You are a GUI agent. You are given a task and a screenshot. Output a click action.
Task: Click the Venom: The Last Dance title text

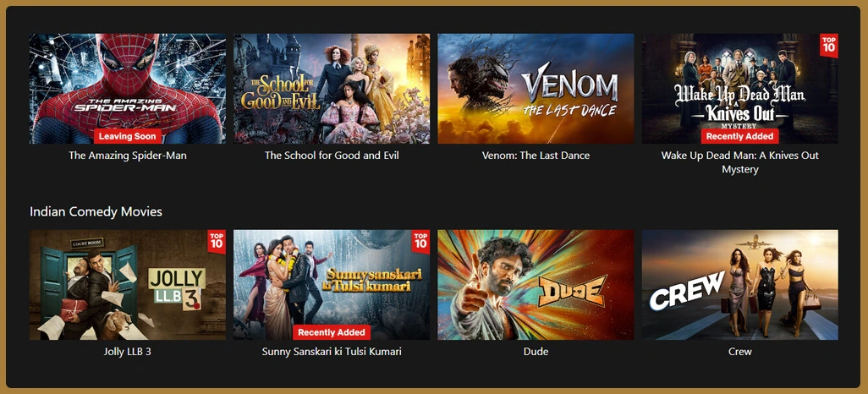tap(536, 156)
